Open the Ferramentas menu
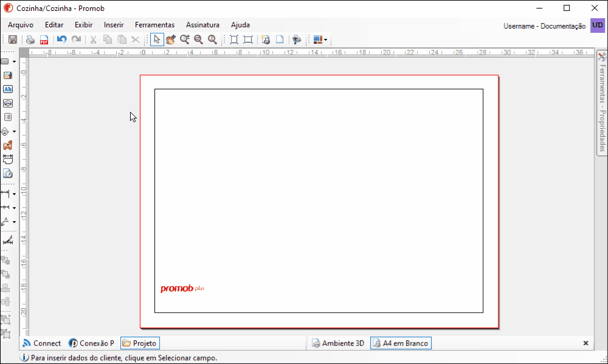This screenshot has width=608, height=364. coord(154,25)
